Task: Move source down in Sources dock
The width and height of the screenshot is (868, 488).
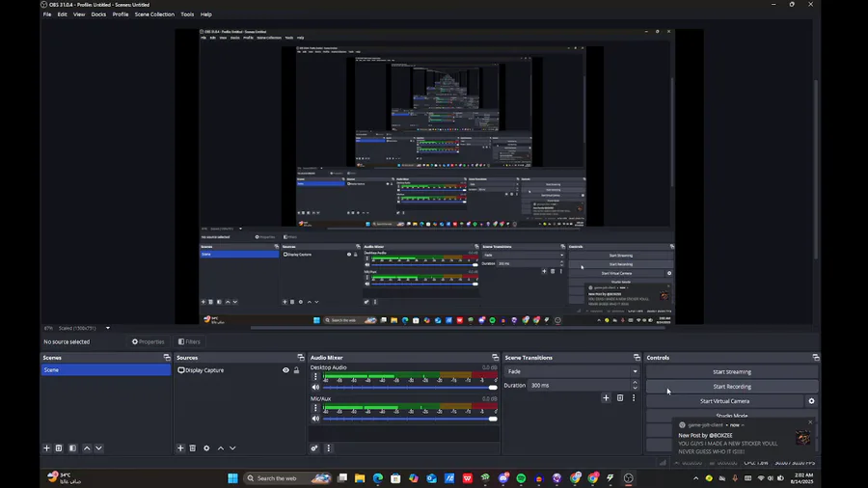Action: pos(232,448)
